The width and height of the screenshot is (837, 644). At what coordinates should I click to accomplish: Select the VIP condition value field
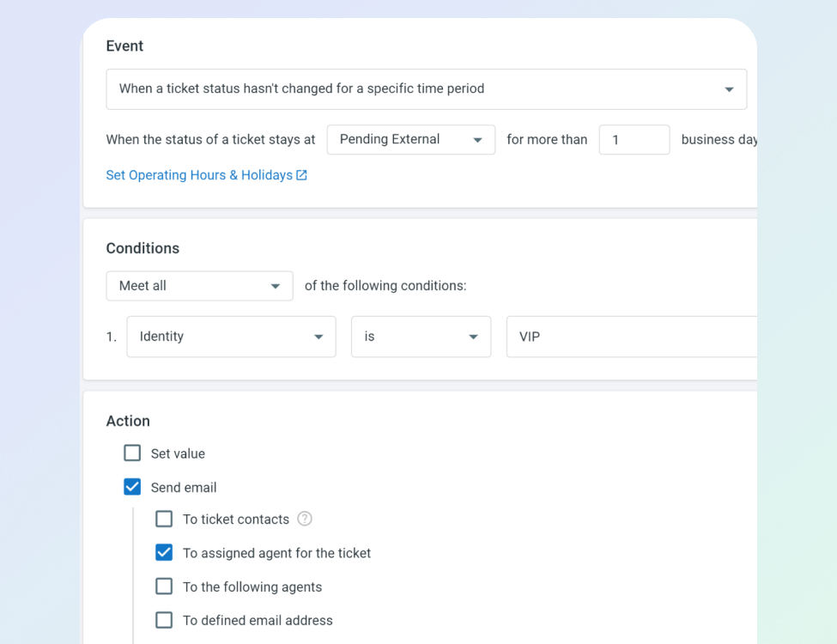coord(627,337)
